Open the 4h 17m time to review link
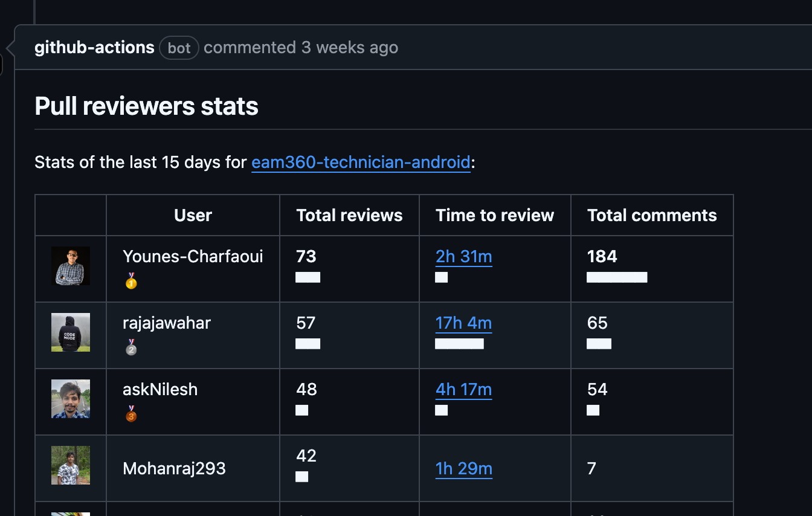The image size is (812, 516). [x=464, y=390]
